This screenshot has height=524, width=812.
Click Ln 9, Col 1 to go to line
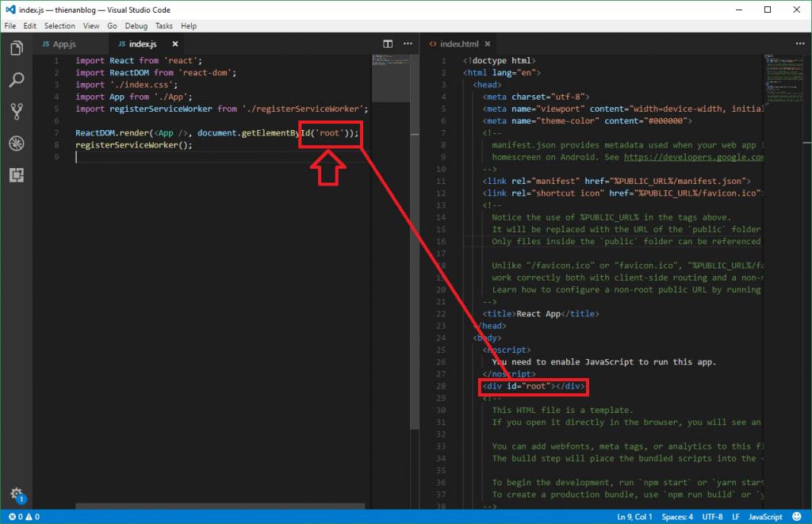coord(634,516)
